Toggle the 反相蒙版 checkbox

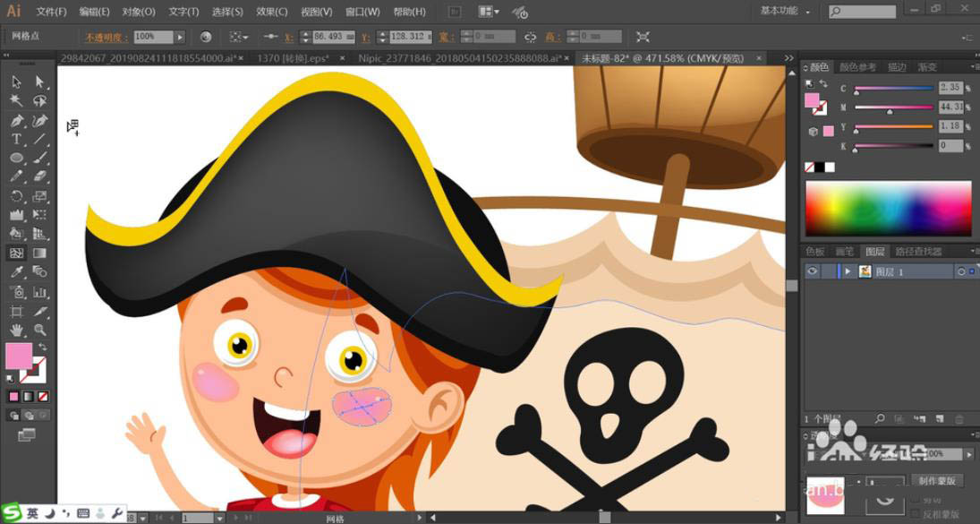(916, 514)
